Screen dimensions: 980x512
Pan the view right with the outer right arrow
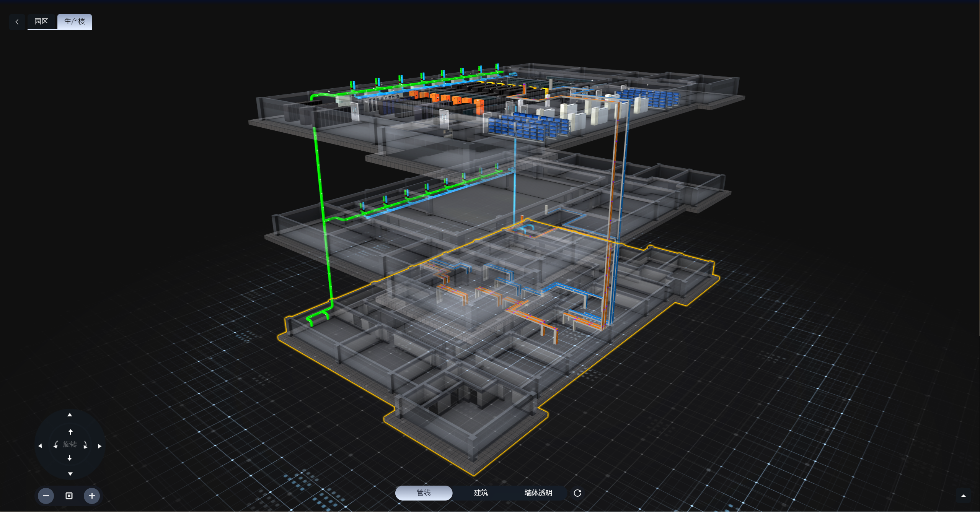[100, 445]
